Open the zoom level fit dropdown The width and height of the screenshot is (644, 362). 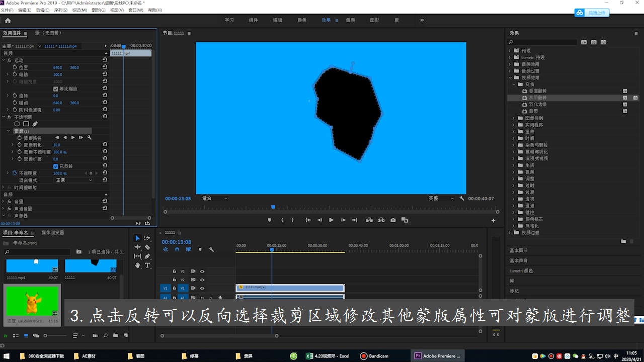coord(215,198)
